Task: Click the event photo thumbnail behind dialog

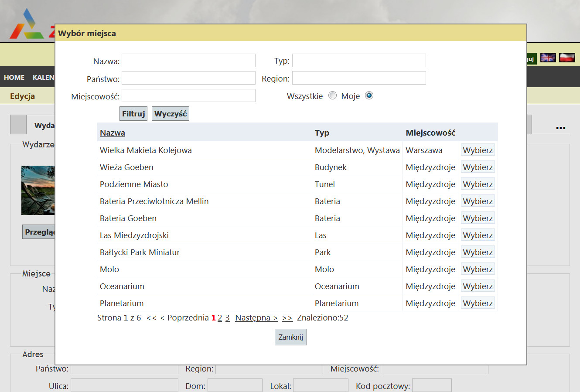Action: point(38,190)
